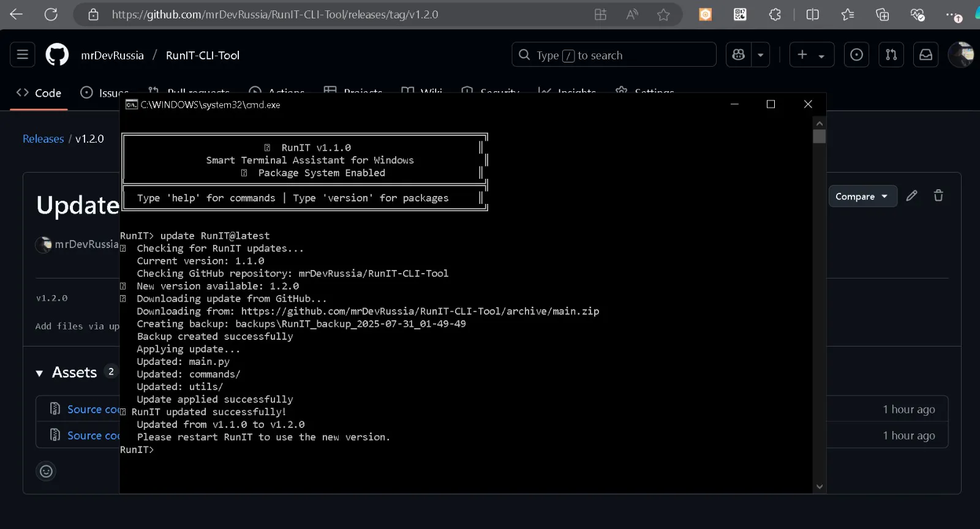The image size is (980, 529).
Task: Open the QR code extension
Action: coord(740,15)
